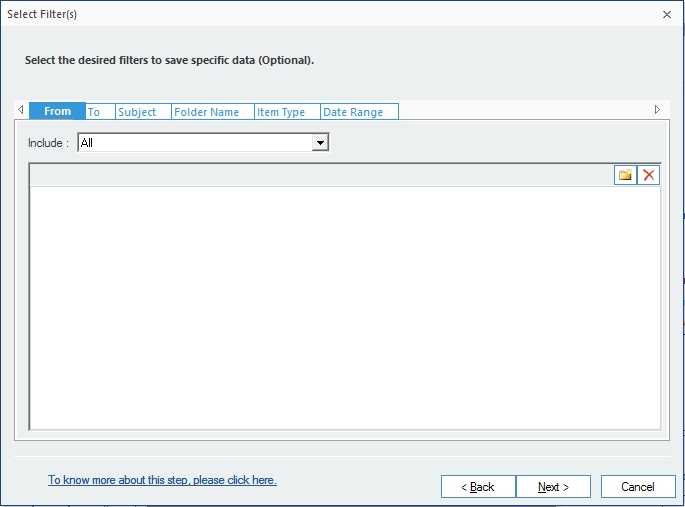Select the Date Range tab
Viewport: 685px width, 507px height.
point(360,112)
